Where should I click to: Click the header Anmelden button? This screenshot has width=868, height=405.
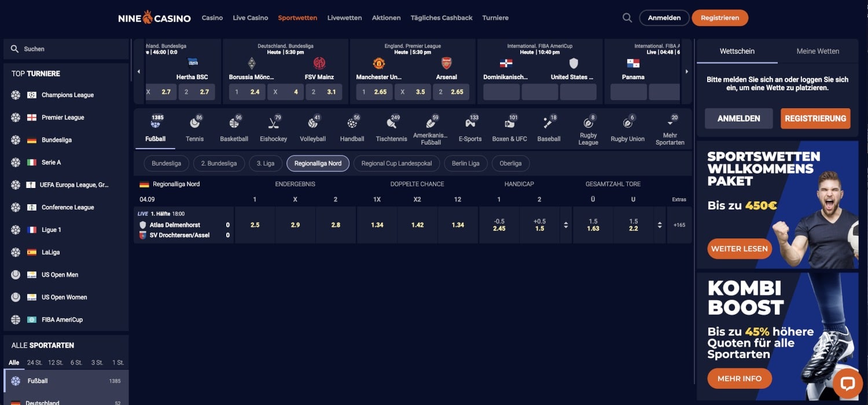[664, 18]
